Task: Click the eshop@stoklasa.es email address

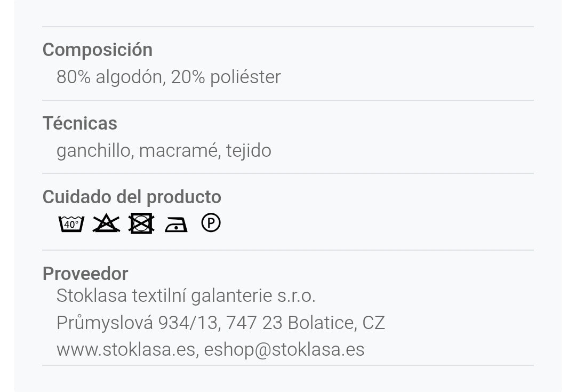Action: (x=284, y=349)
